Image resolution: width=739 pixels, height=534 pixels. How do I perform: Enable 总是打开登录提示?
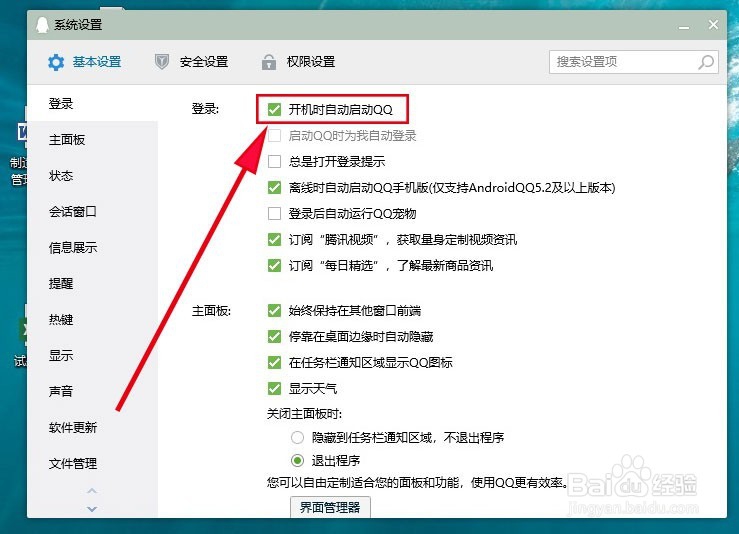coord(274,162)
